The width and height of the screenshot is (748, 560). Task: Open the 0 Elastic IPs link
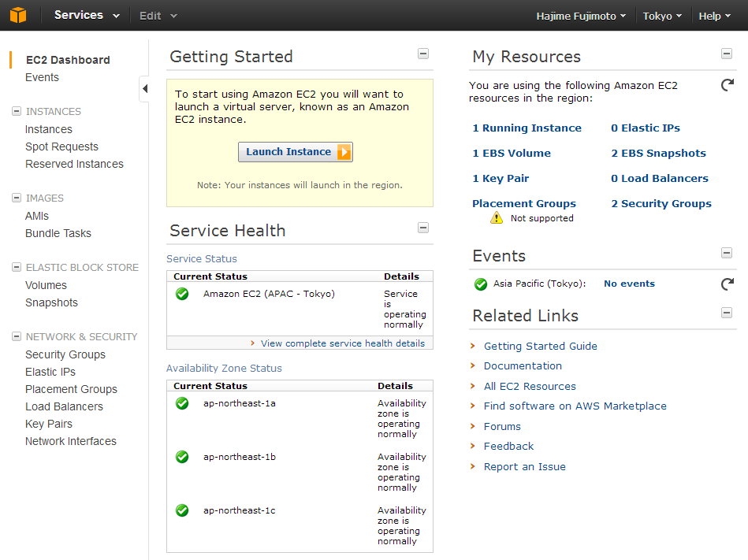pos(646,128)
